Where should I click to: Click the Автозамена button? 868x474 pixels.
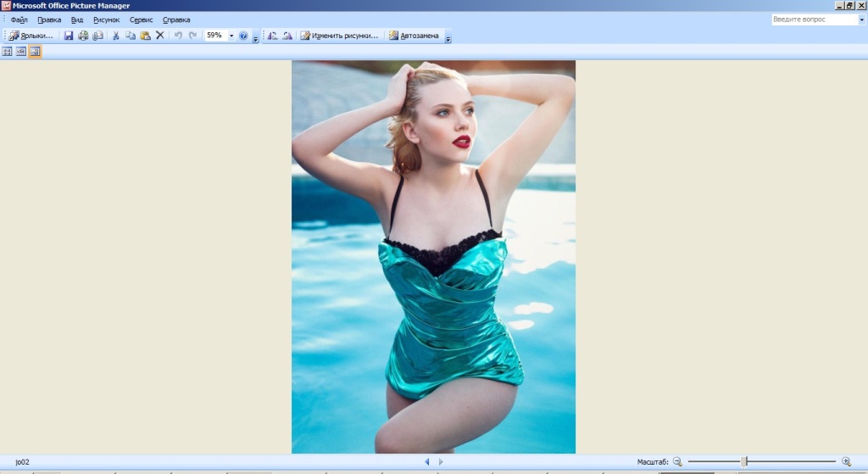click(414, 36)
